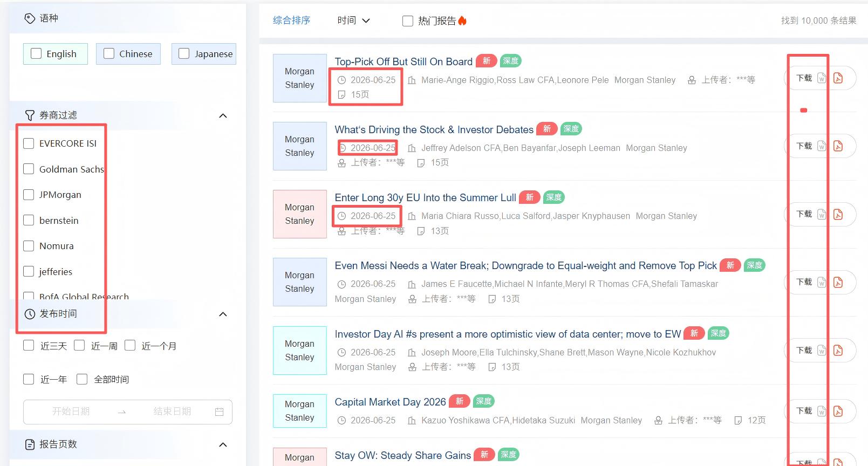Download Word file of Top-Pick Off But Still On Board
This screenshot has height=466, width=868.
[822, 78]
